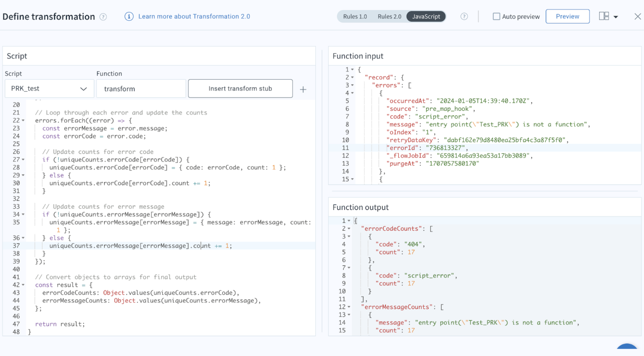Collapse Function input fold at line 15

pyautogui.click(x=352, y=179)
